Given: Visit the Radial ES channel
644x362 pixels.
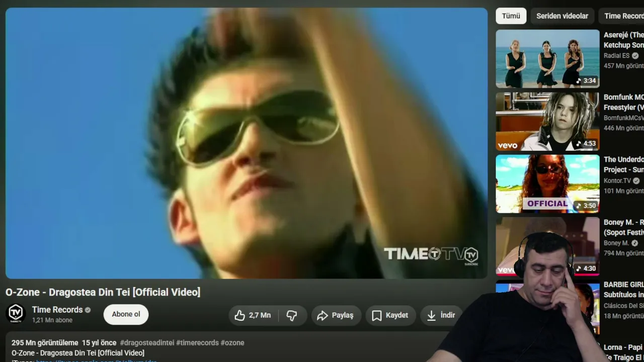Looking at the screenshot, I should [x=616, y=56].
